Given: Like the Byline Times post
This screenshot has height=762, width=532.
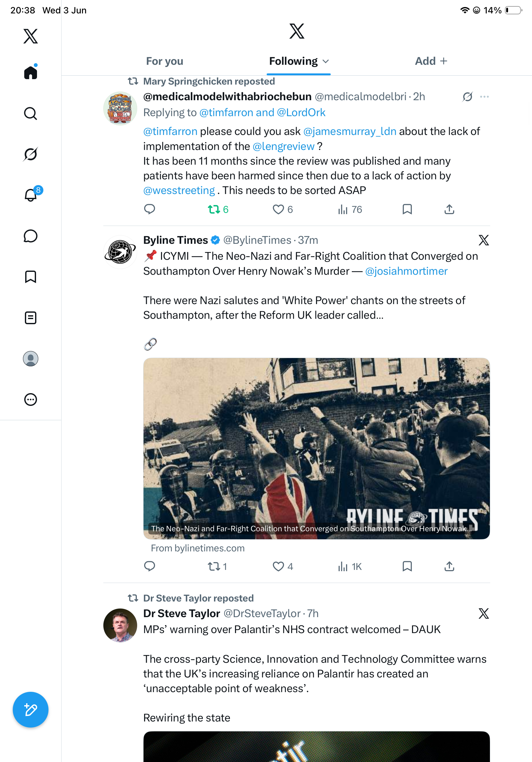Looking at the screenshot, I should (283, 566).
